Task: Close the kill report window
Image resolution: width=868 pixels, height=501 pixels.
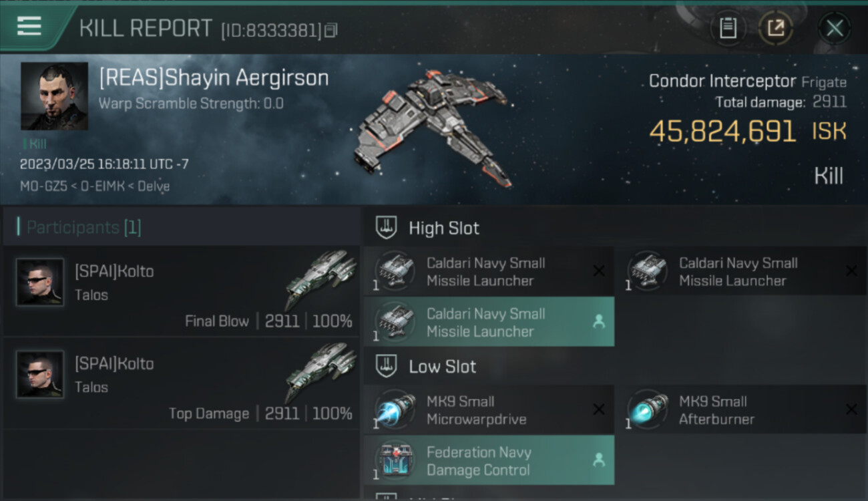Action: (x=835, y=28)
